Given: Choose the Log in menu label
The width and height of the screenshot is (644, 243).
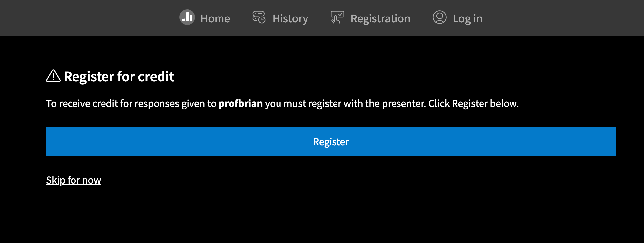Looking at the screenshot, I should (x=467, y=19).
